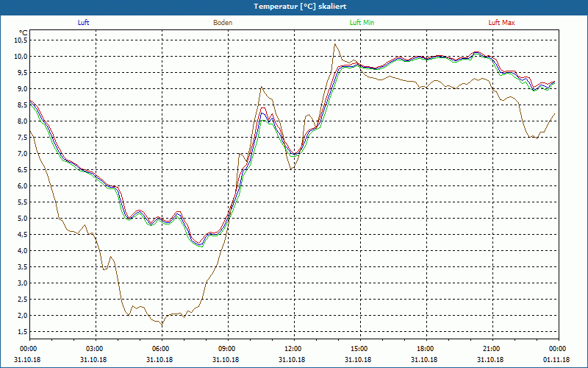Click the y-axis value 1,5
Viewport: 588px width, 368px height.
pyautogui.click(x=22, y=332)
